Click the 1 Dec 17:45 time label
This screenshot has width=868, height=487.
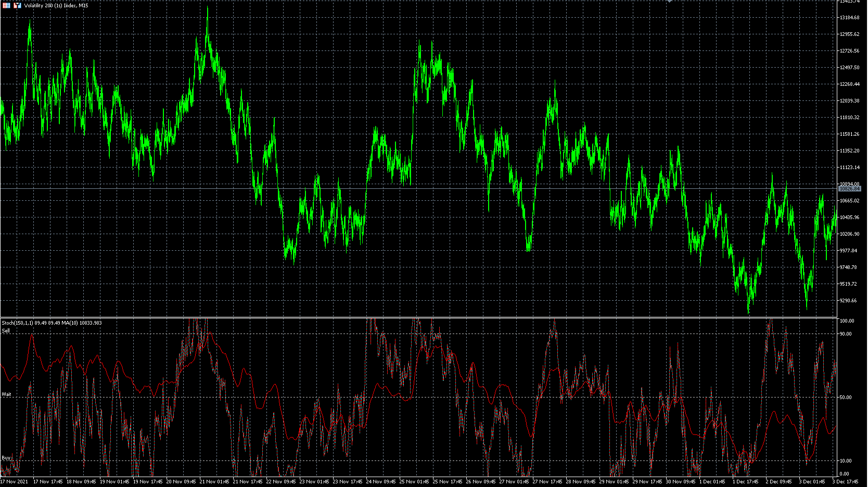(746, 482)
